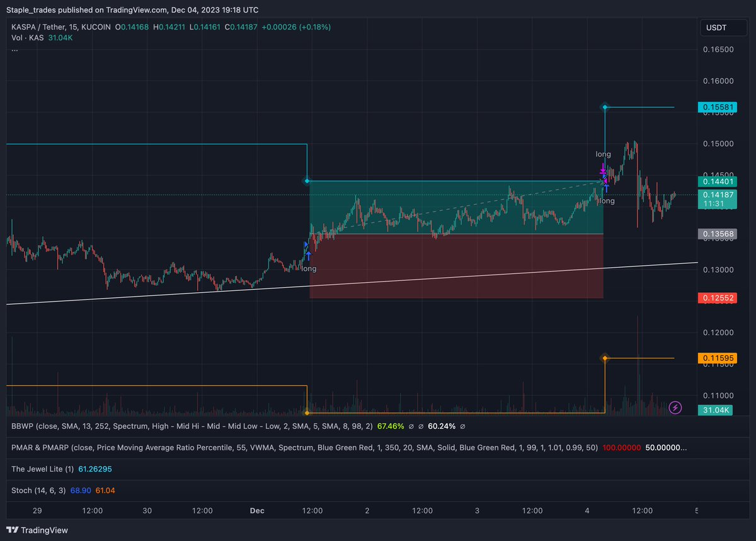Click the Dec label on the time axis
The height and width of the screenshot is (541, 756).
(256, 511)
